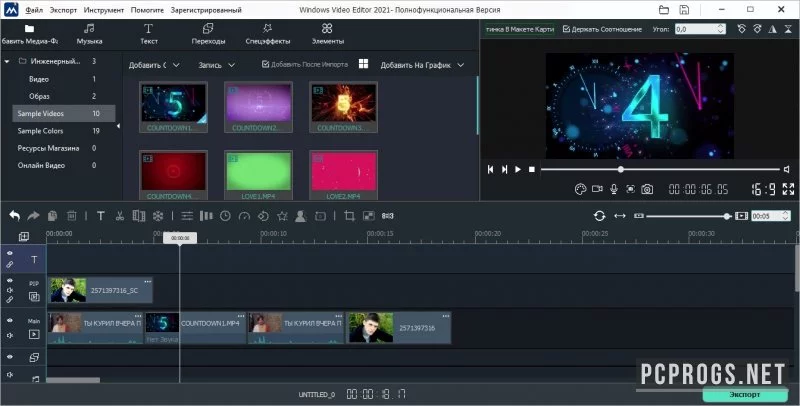Select Sample Colors in media tree
800x406 pixels.
64,131
